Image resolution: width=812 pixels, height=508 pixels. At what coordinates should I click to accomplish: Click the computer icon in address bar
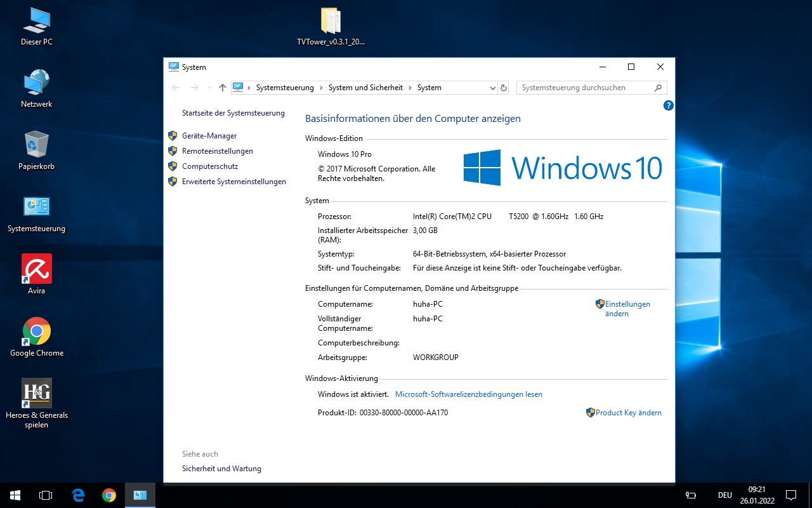(x=238, y=88)
